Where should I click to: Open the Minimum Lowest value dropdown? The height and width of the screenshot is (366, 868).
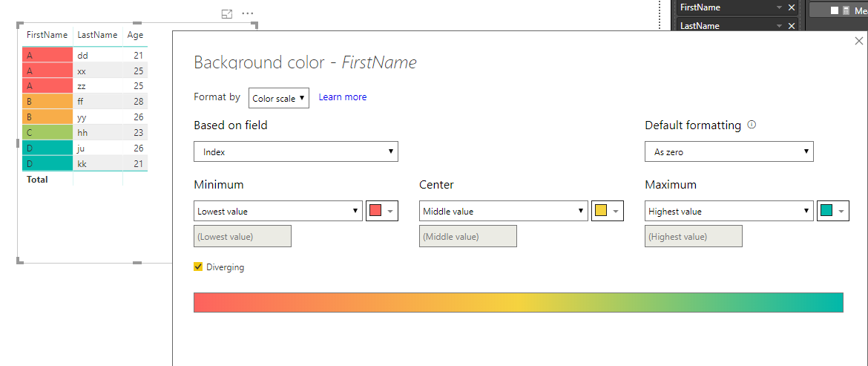pos(278,211)
